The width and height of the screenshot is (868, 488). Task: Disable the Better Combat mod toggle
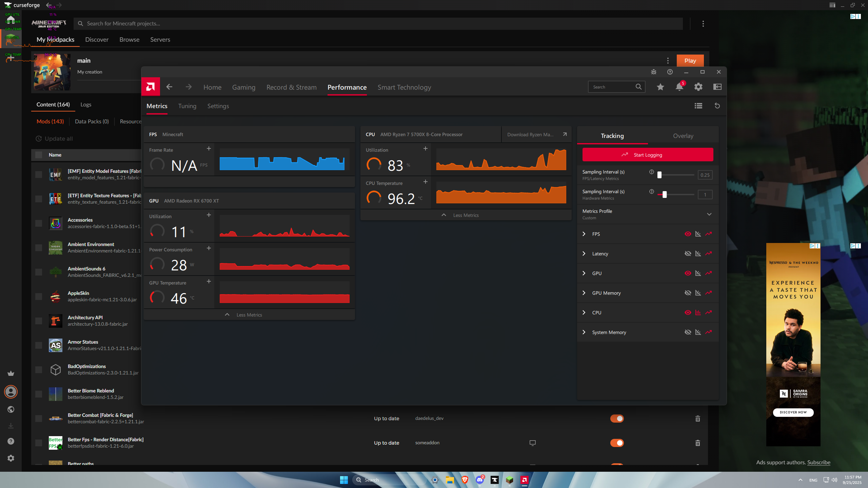[617, 419]
